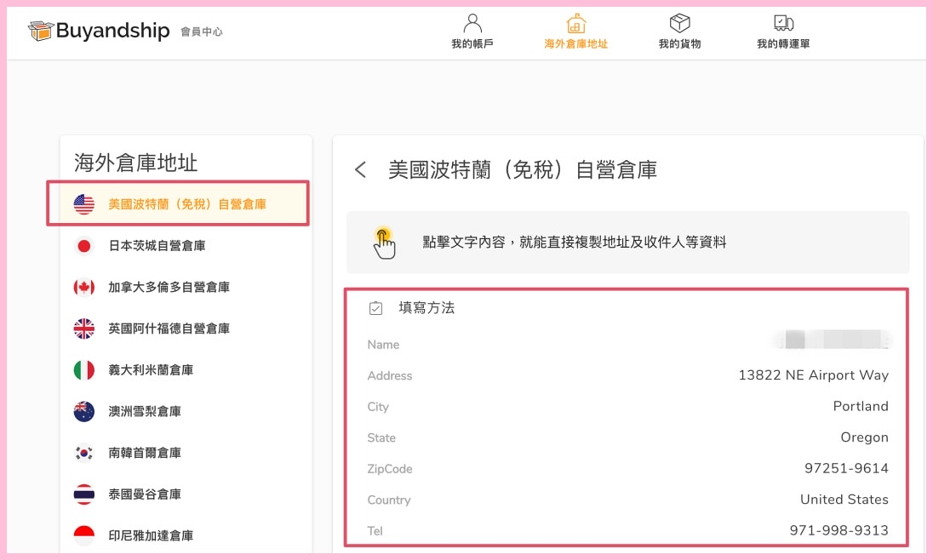Image resolution: width=933 pixels, height=560 pixels.
Task: Open 印尼雅加達倉庫 warehouse entry
Action: pyautogui.click(x=151, y=535)
